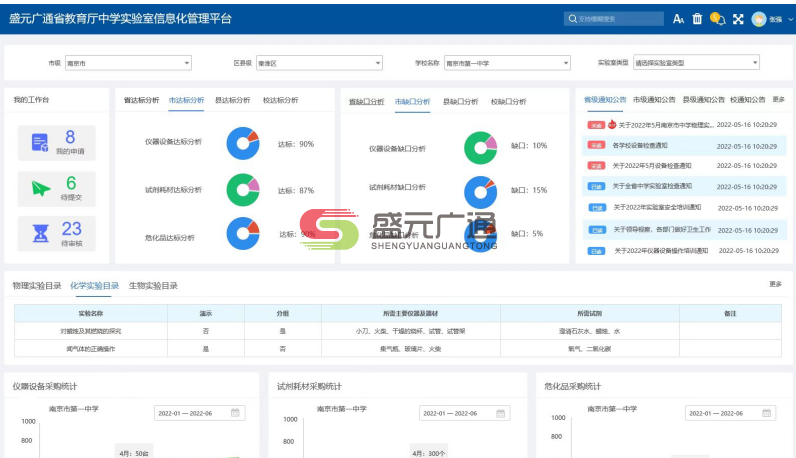This screenshot has width=796, height=458.
Task: Switch to 县达标分析 tab
Action: tap(232, 100)
